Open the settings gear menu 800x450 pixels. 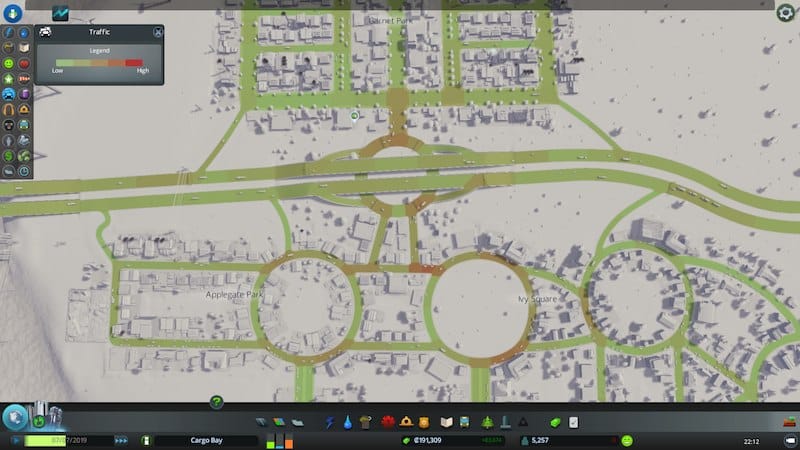(x=786, y=13)
